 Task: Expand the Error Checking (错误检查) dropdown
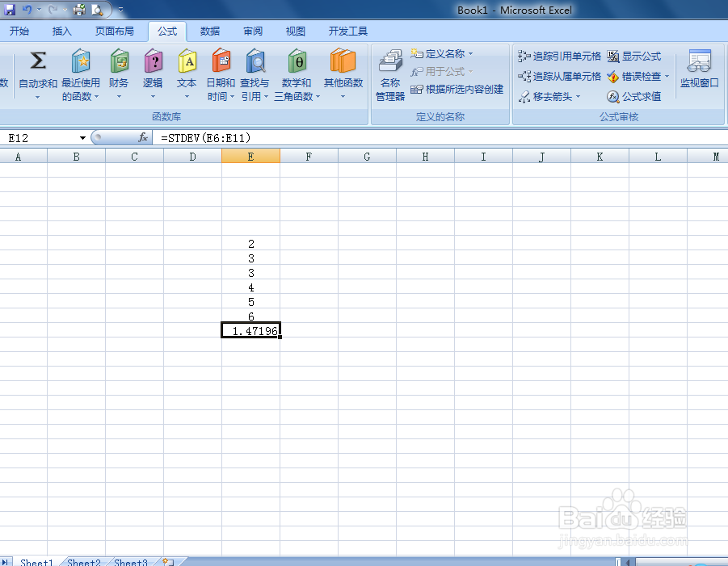[x=667, y=77]
